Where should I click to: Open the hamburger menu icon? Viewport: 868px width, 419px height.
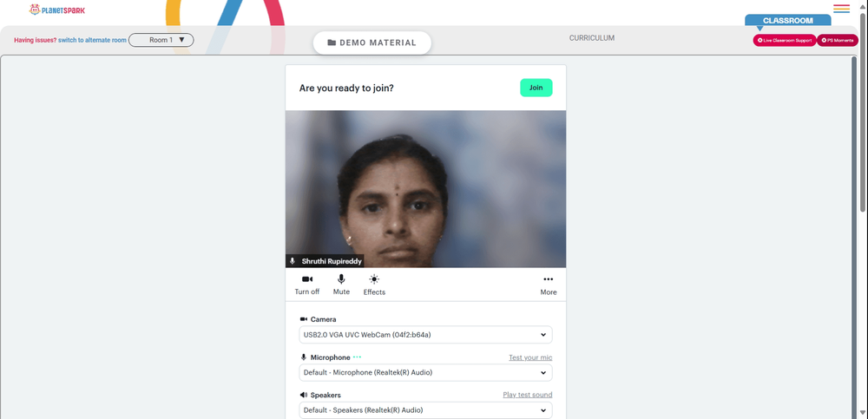coord(841,9)
